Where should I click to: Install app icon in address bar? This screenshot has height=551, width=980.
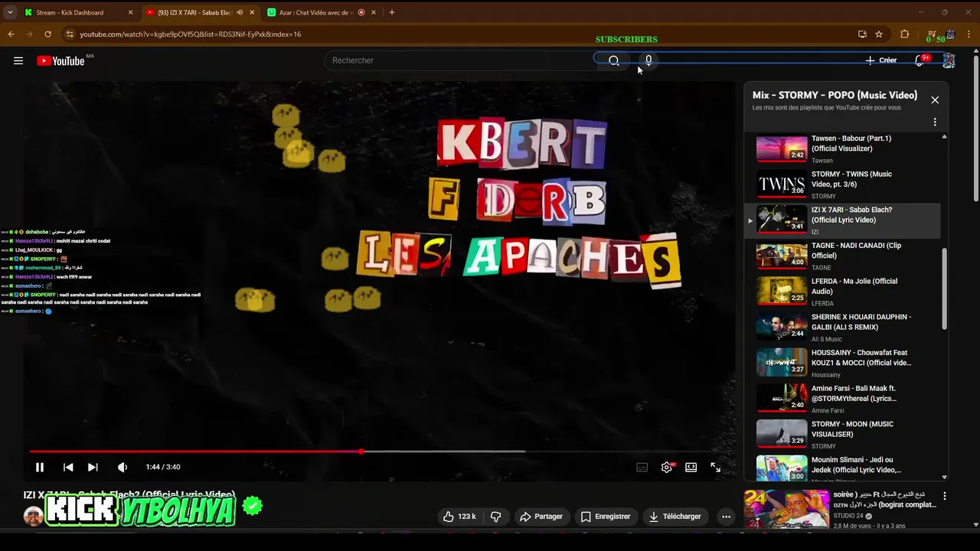click(x=862, y=34)
